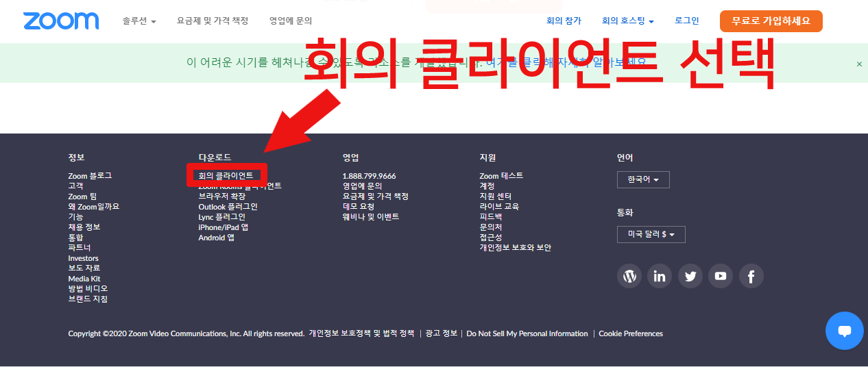Screen dimensions: 868x367
Task: Expand the 솔루션 dropdown menu
Action: 139,21
